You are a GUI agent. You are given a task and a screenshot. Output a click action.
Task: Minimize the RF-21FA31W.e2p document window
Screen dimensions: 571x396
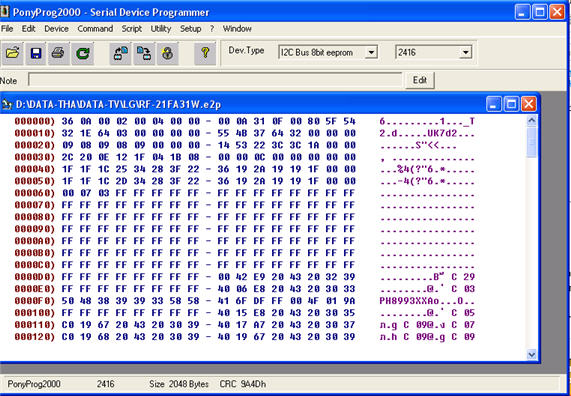pos(493,105)
